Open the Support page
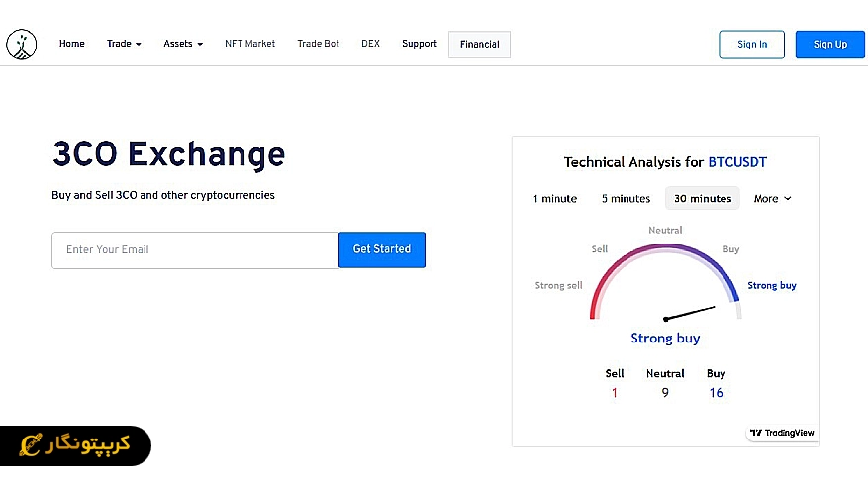This screenshot has width=868, height=488. coord(420,44)
